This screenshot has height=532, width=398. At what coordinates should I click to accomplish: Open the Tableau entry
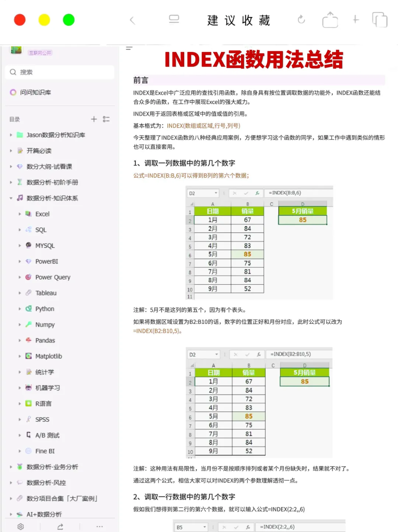click(46, 293)
